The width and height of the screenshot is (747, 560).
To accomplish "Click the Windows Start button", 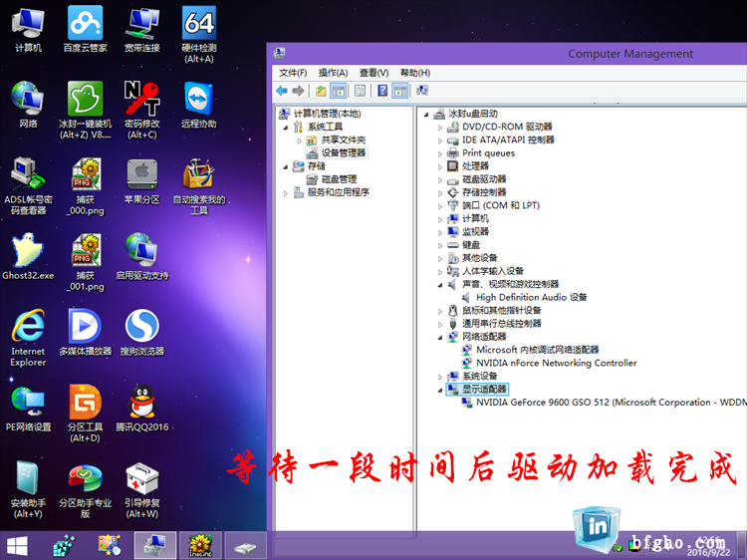I will pyautogui.click(x=17, y=546).
